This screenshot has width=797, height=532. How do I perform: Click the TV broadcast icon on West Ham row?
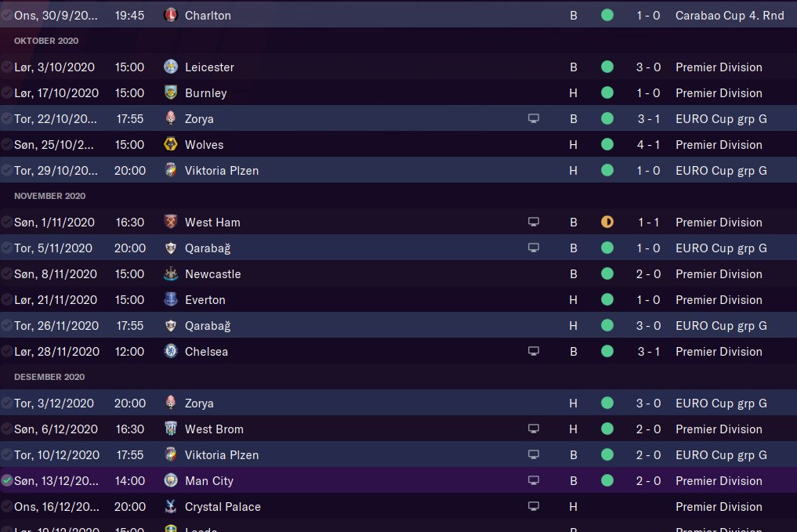click(534, 223)
